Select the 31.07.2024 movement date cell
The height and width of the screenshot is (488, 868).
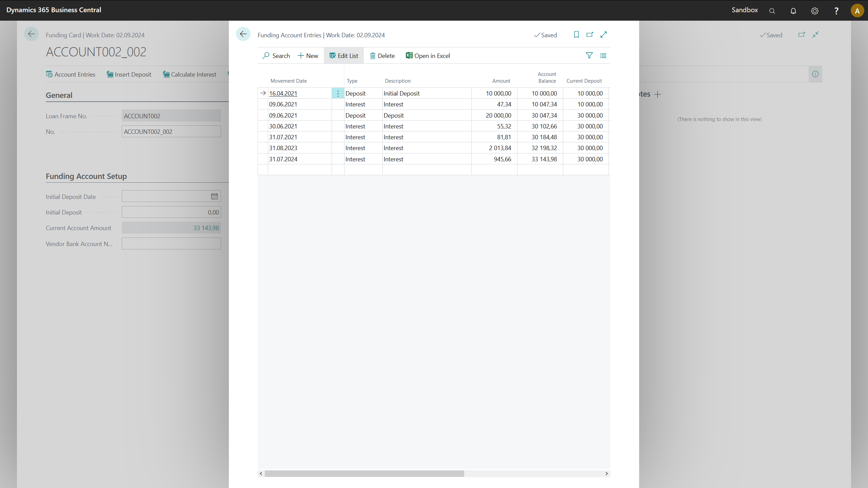pyautogui.click(x=300, y=159)
